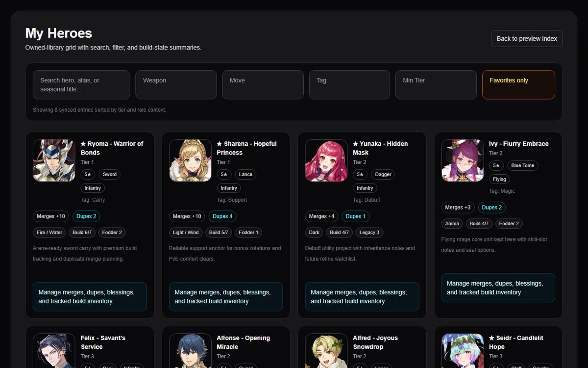The height and width of the screenshot is (368, 588).
Task: Click Ivy's Dupes 2 badge
Action: [x=492, y=208]
